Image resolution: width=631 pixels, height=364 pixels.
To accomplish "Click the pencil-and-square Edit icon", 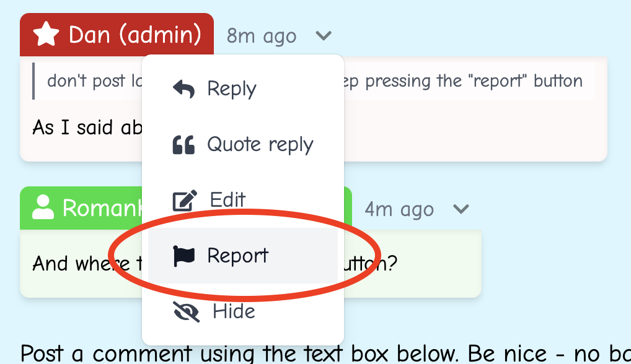I will (x=185, y=201).
